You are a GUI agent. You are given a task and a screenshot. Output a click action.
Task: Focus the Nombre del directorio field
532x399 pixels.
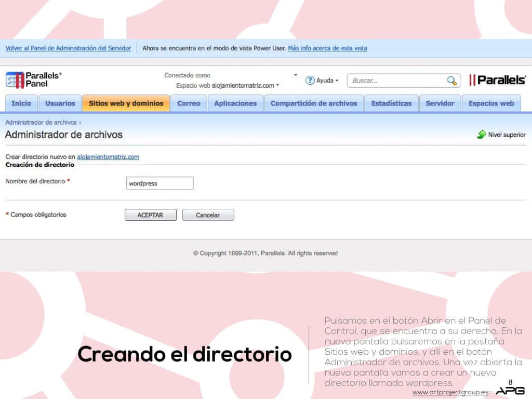(160, 183)
